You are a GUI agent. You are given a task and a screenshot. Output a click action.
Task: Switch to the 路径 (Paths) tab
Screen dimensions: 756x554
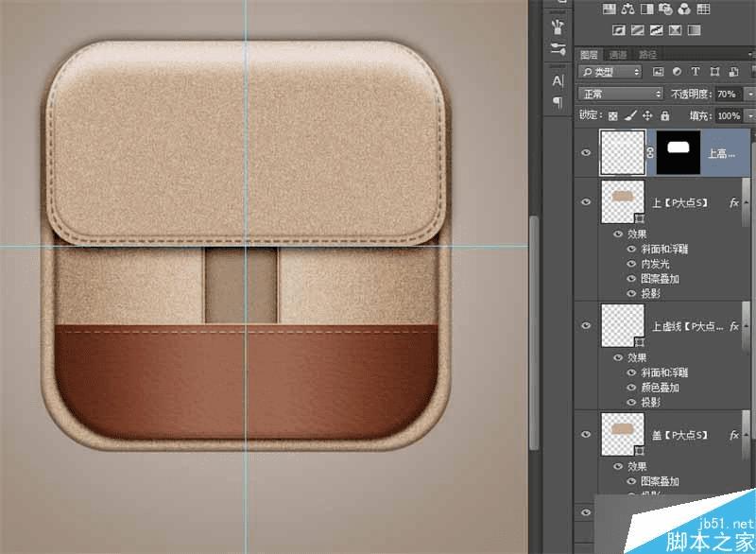[647, 55]
